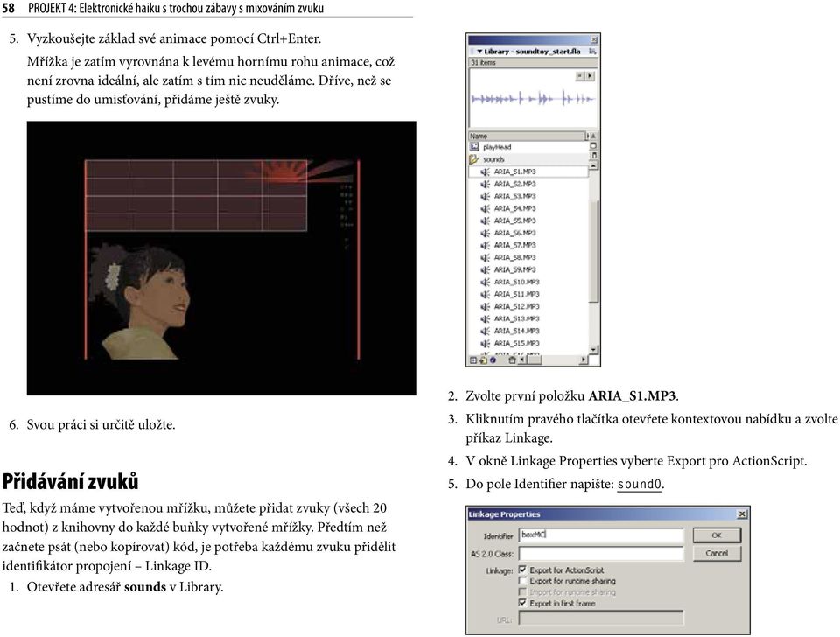Image resolution: width=840 pixels, height=637 pixels.
Task: Toggle Export in first frame checkbox
Action: [x=523, y=603]
